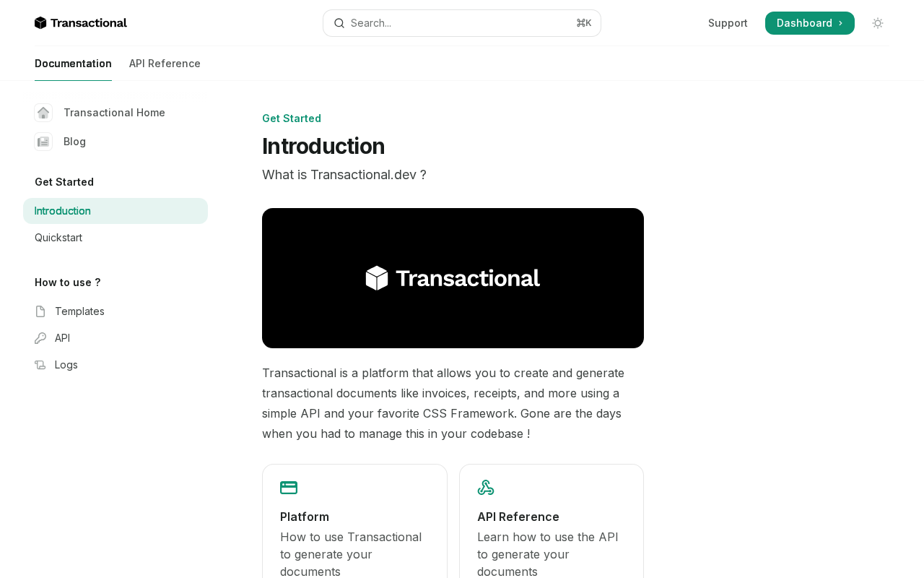Click the magnifying glass search icon
This screenshot has width=924, height=578.
click(x=339, y=23)
